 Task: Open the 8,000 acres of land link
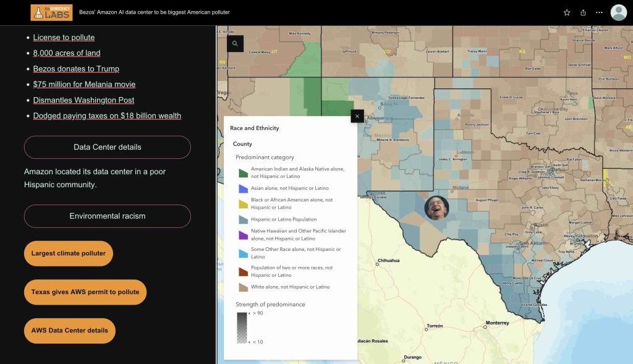tap(67, 53)
